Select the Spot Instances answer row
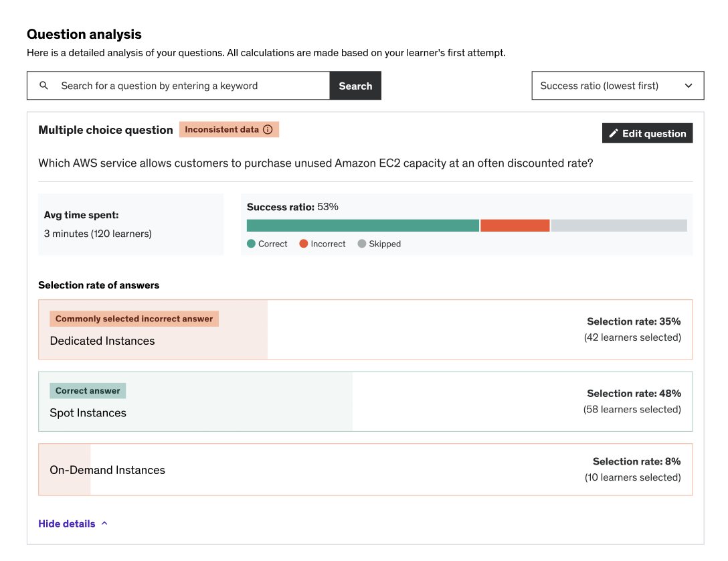The height and width of the screenshot is (561, 728). (365, 402)
